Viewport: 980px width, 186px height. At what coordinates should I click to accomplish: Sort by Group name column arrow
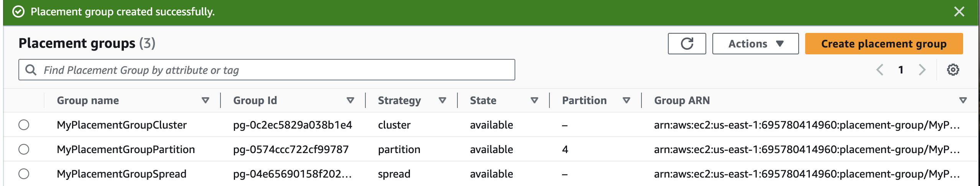tap(206, 100)
